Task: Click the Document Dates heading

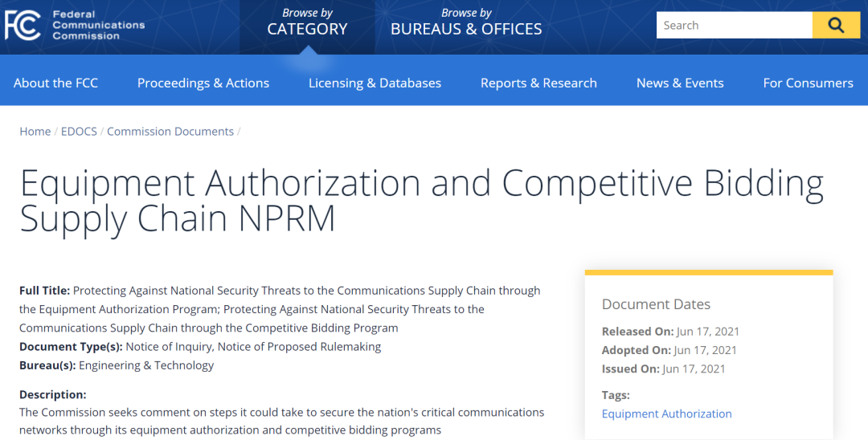Action: 656,304
